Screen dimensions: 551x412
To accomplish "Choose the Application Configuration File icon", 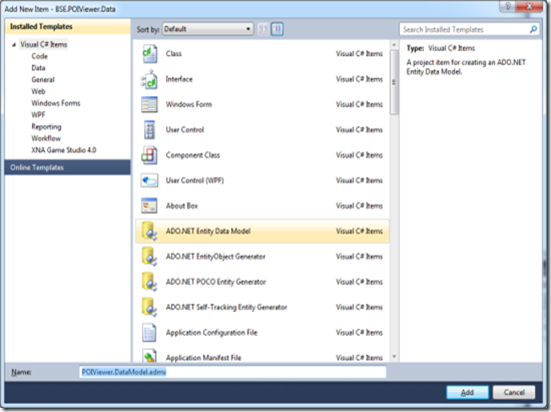I will (x=149, y=332).
